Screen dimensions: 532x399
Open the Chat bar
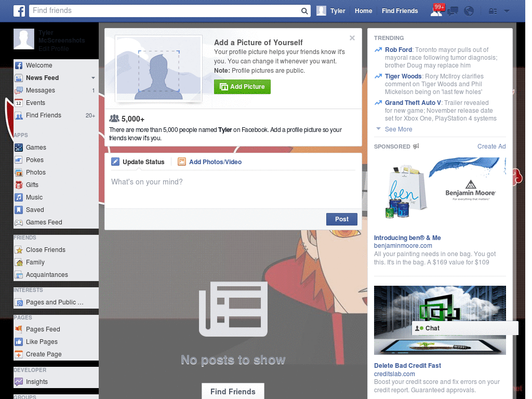click(465, 328)
